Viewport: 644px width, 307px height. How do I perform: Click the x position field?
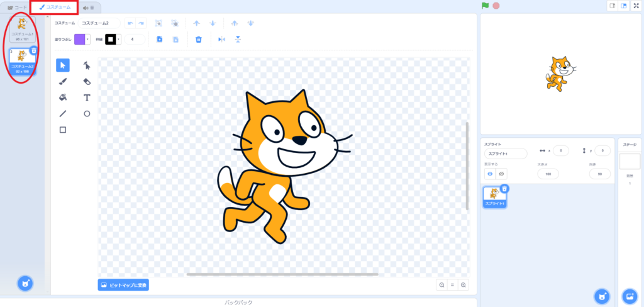[x=560, y=151]
